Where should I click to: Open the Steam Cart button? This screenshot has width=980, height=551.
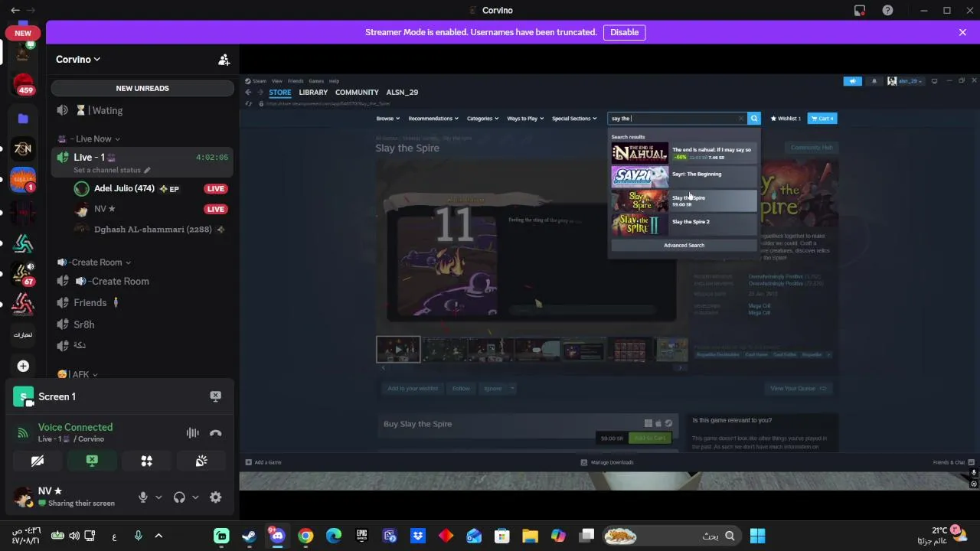[822, 119]
